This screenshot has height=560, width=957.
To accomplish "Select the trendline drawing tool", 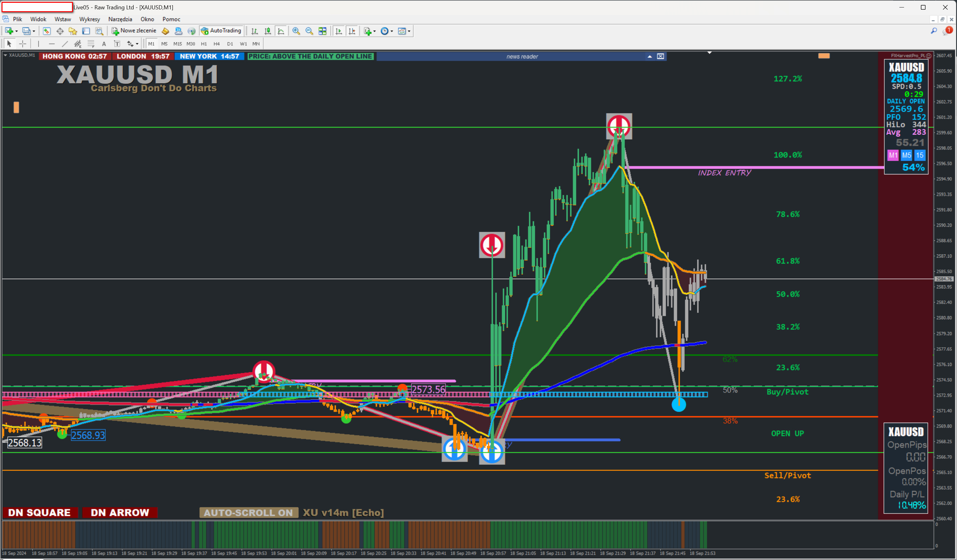I will (x=65, y=44).
